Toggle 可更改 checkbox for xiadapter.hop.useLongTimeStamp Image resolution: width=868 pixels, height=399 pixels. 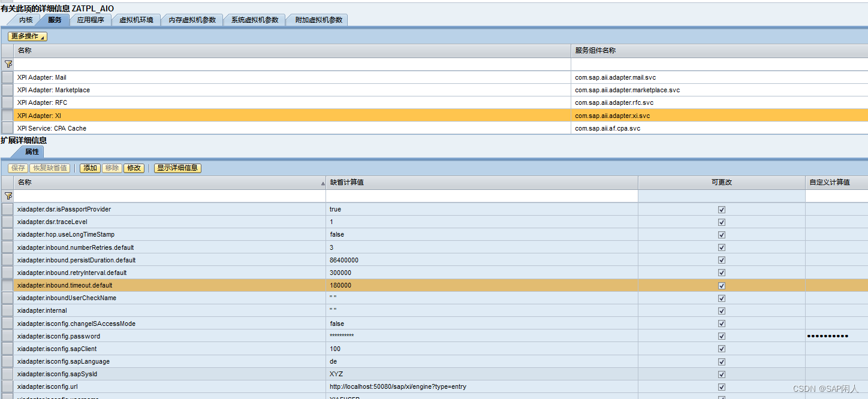[721, 235]
